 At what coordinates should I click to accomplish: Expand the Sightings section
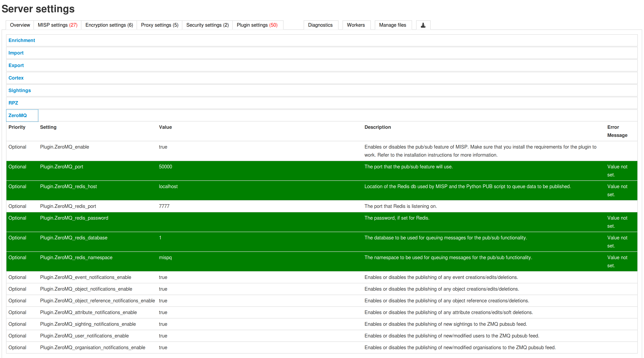point(20,90)
